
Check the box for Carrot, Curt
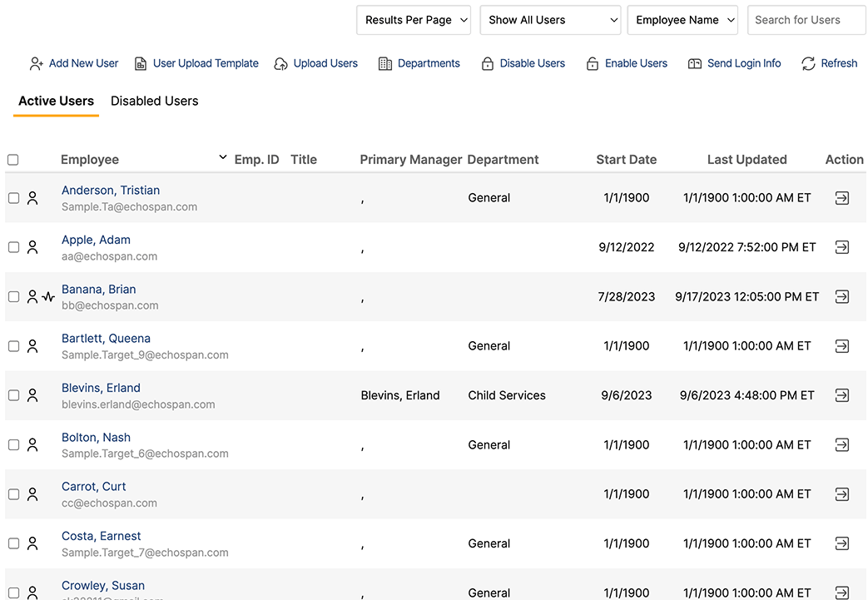(14, 494)
